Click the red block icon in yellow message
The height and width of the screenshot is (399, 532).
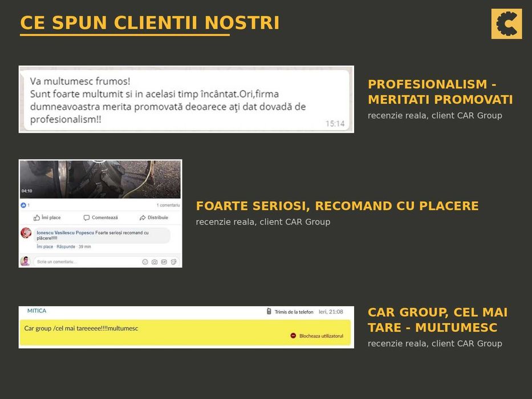293,336
